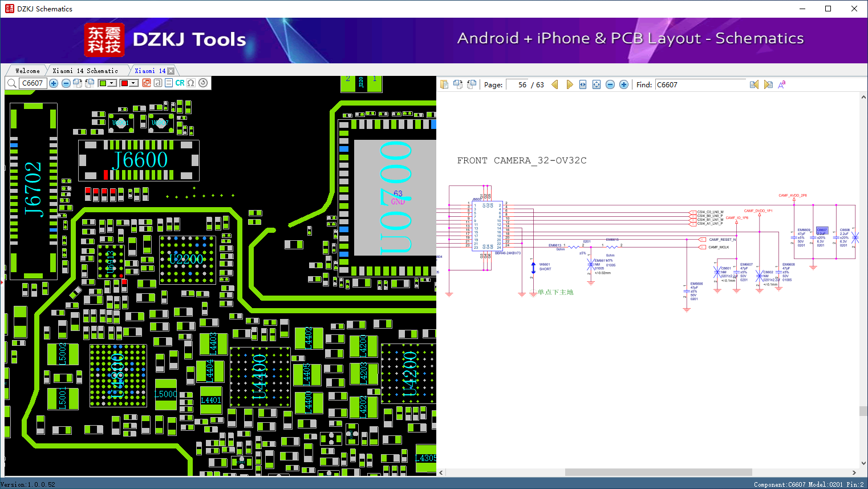The width and height of the screenshot is (868, 489).
Task: Rotate the PCB layout counterclockwise
Action: [x=90, y=83]
